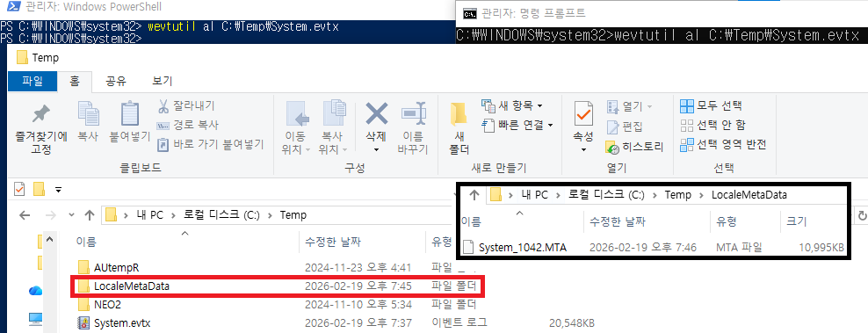
Task: Click 선택 영역 반전 invert selection
Action: coord(723,145)
